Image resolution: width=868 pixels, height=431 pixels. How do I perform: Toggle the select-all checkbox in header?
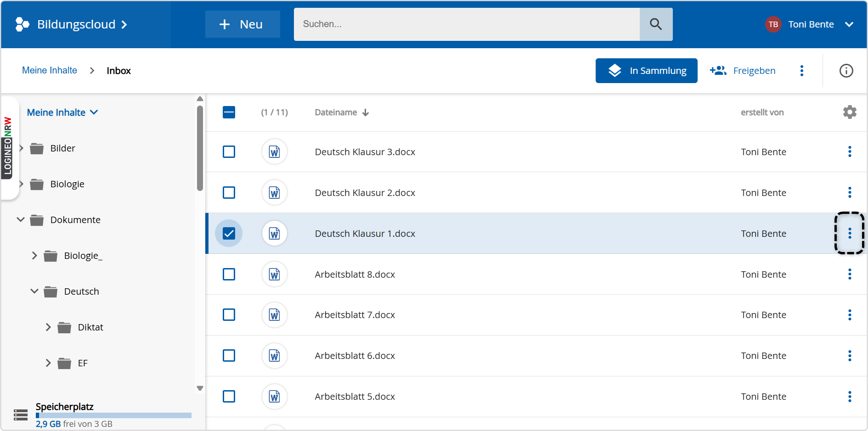point(229,112)
